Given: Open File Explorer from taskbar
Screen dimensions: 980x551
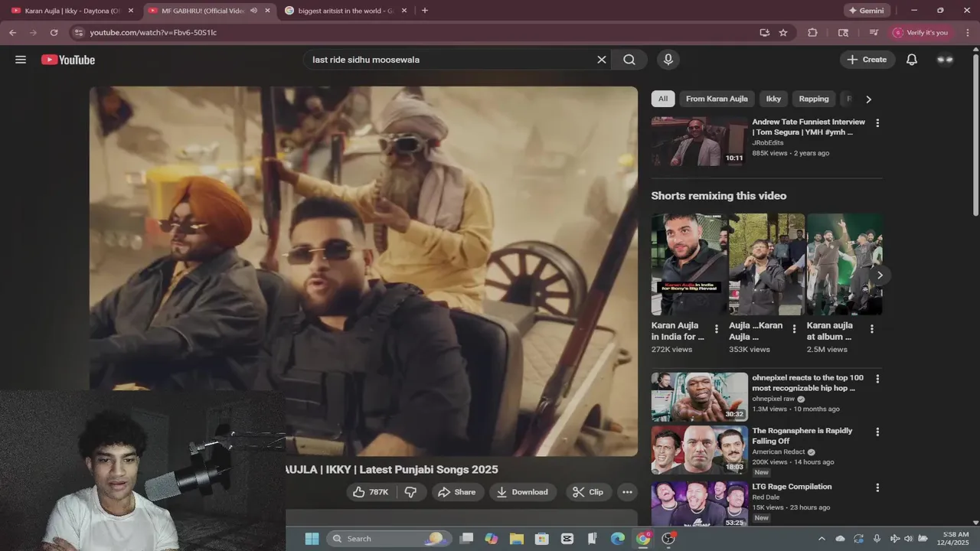Looking at the screenshot, I should point(516,539).
